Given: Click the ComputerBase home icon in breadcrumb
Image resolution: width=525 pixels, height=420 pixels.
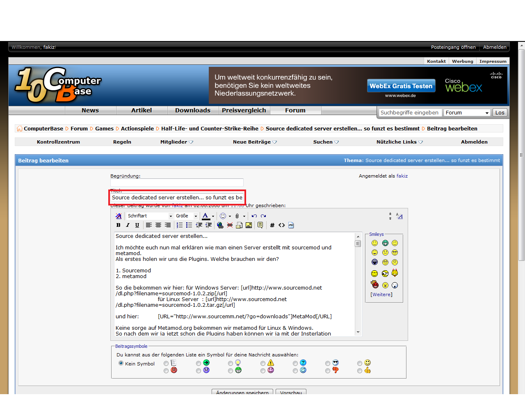Looking at the screenshot, I should (x=19, y=128).
